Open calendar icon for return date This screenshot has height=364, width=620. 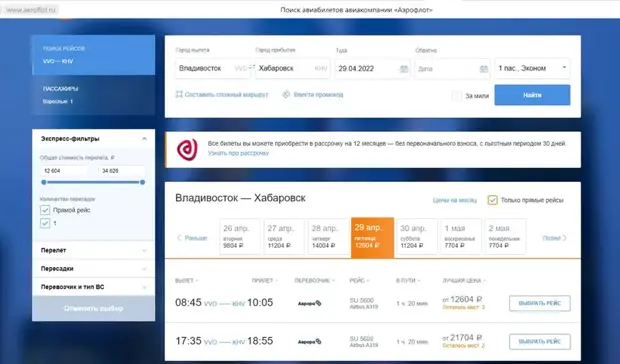point(484,69)
